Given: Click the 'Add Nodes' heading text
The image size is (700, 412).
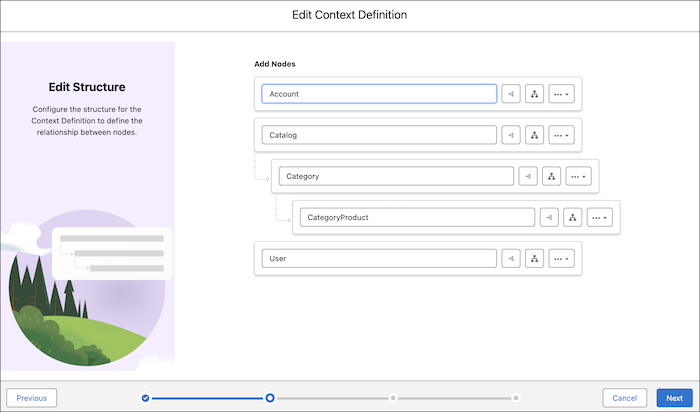Looking at the screenshot, I should point(275,64).
